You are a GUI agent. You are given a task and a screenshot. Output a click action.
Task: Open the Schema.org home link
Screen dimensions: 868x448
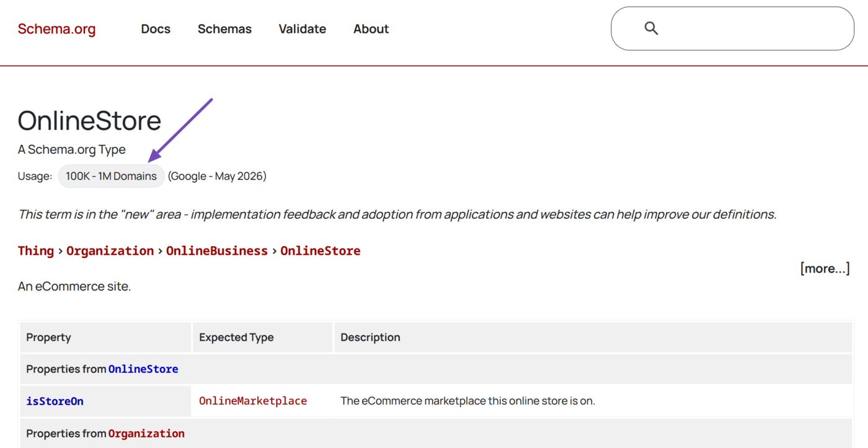tap(56, 29)
